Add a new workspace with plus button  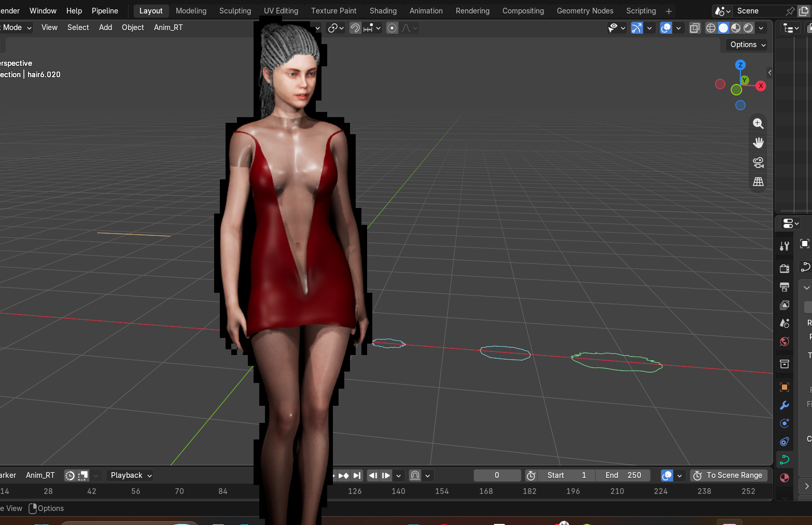tap(669, 11)
